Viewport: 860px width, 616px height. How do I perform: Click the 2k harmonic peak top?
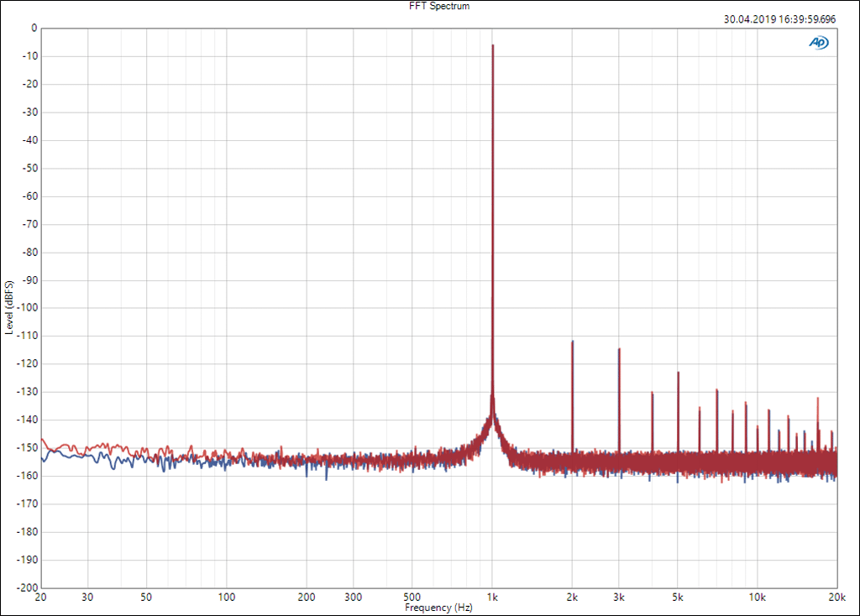(572, 342)
